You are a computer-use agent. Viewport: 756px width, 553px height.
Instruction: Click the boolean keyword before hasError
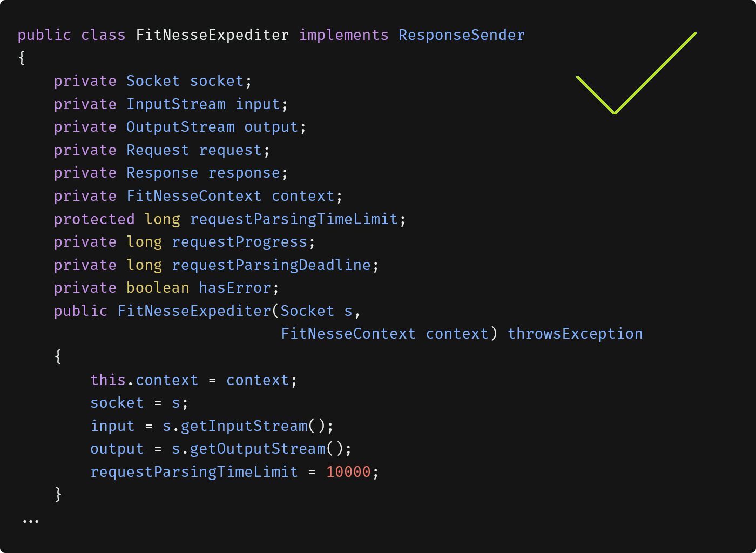(x=158, y=288)
